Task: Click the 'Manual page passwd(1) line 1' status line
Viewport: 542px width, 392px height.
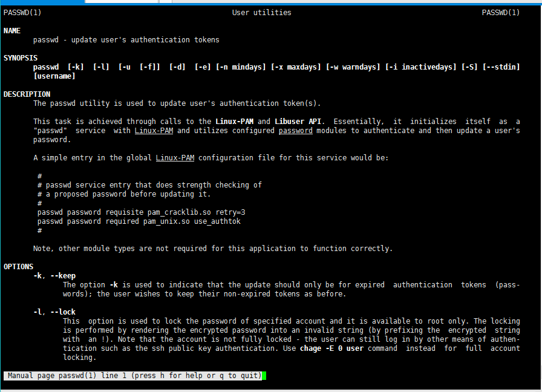Action: tap(133, 376)
